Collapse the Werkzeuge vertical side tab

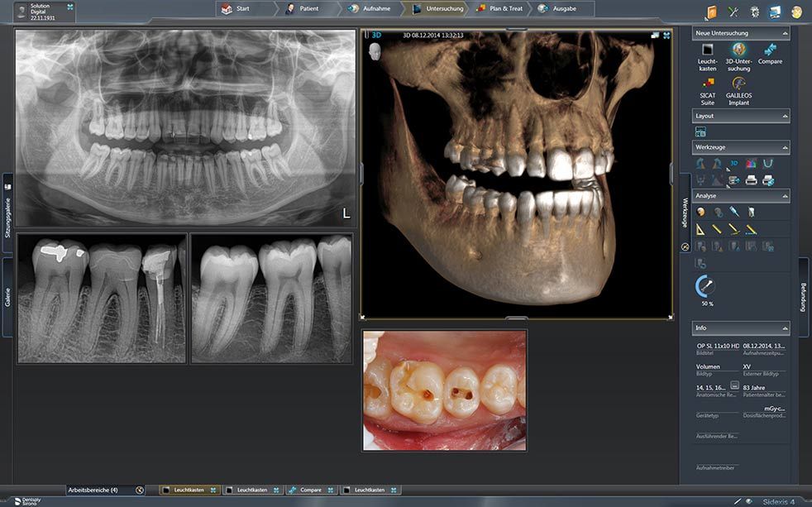click(685, 213)
